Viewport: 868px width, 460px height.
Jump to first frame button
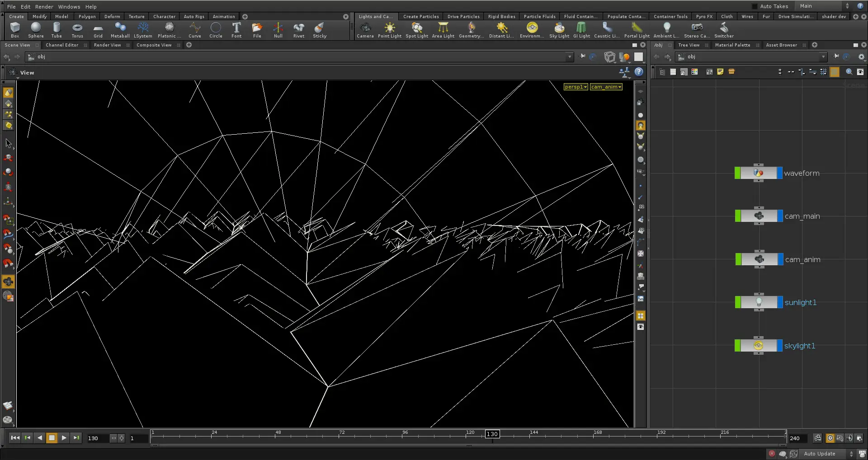15,438
